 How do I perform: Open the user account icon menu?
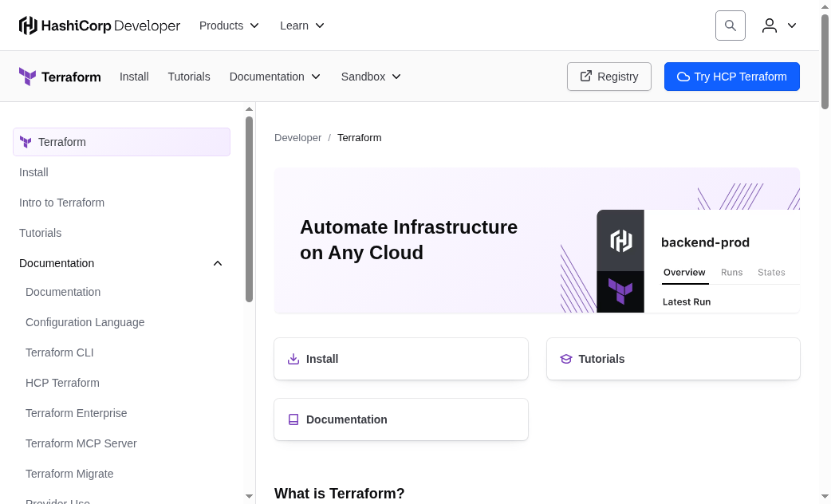(770, 26)
